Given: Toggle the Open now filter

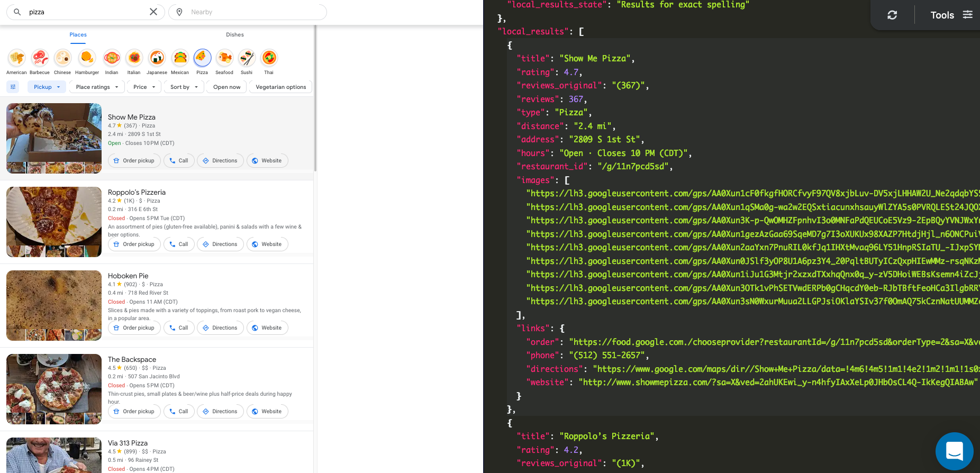Looking at the screenshot, I should click(226, 87).
